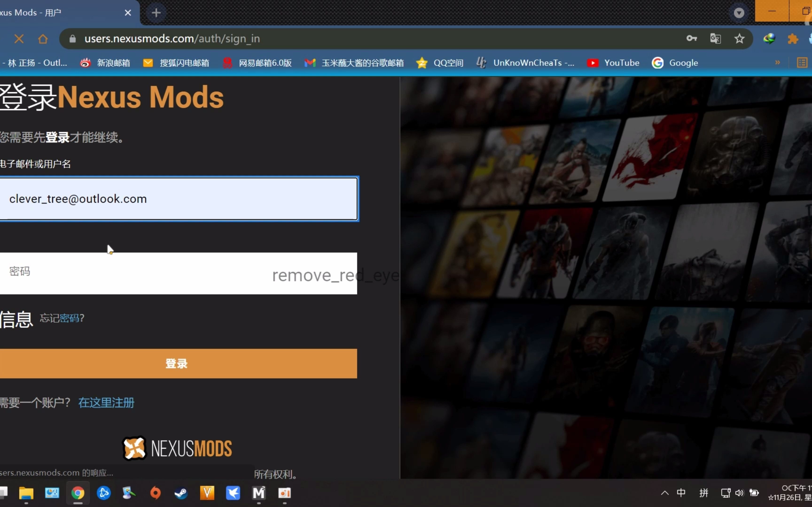
Task: Open the reading list side panel
Action: [x=802, y=63]
